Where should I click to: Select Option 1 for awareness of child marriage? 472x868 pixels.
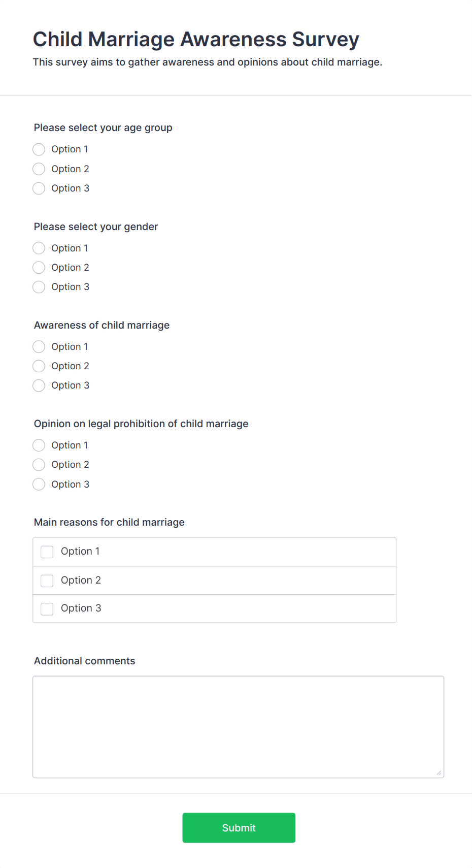pos(39,347)
